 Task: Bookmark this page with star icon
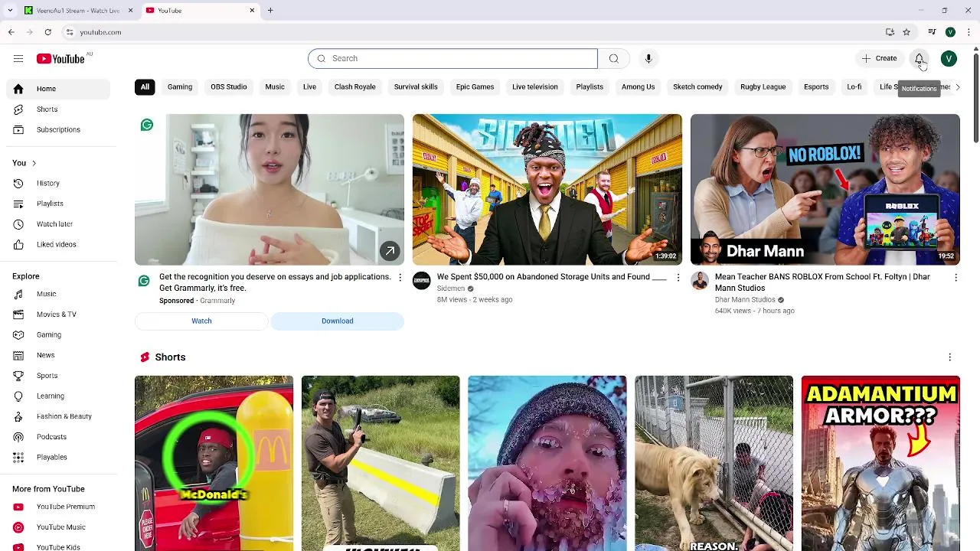(906, 32)
